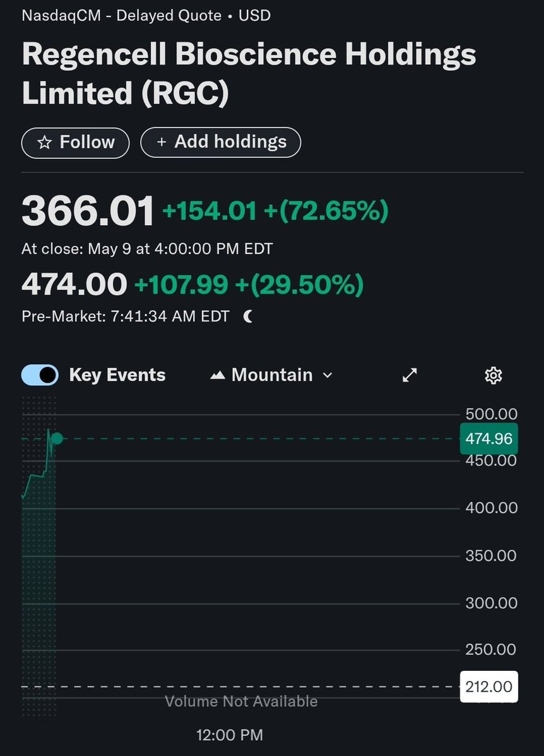Click the pre-market price 474.00

[74, 284]
